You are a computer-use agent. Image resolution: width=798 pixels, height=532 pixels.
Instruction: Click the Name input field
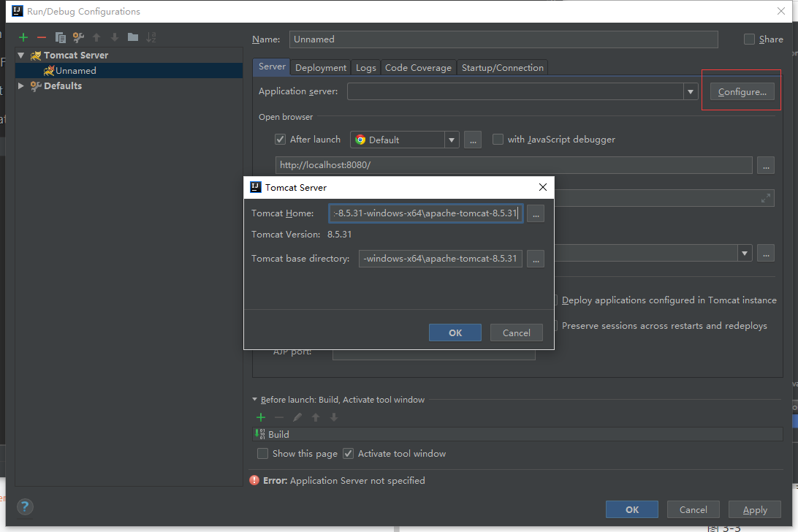(503, 39)
